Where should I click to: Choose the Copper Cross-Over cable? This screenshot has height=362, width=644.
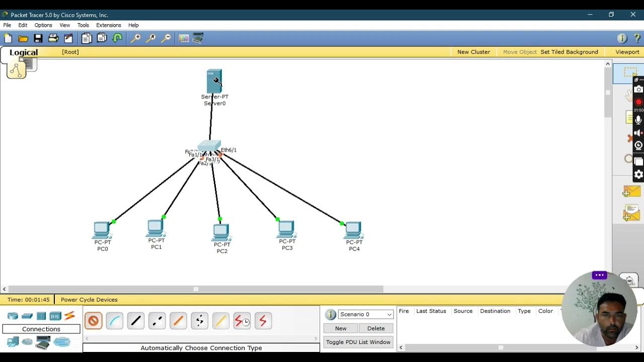point(157,321)
